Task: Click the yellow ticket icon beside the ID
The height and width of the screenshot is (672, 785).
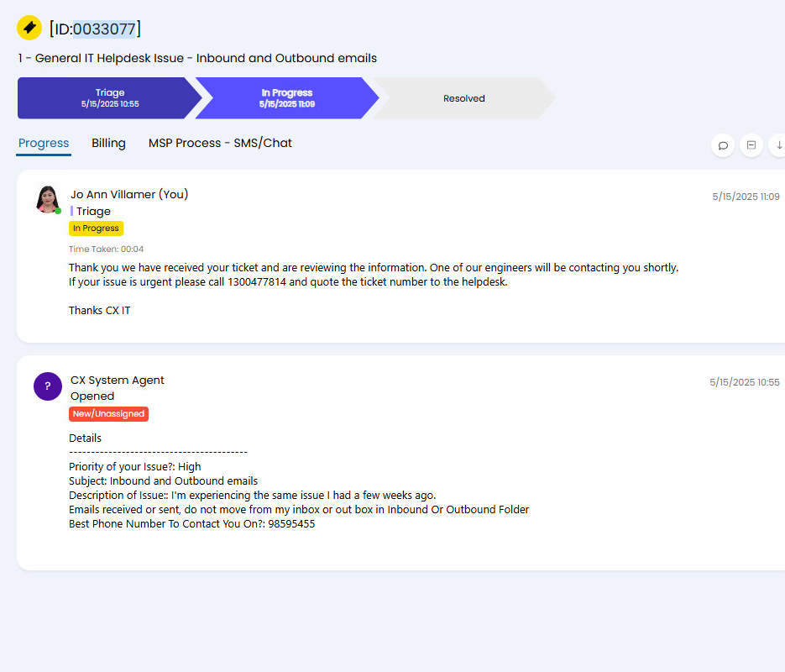Action: click(x=29, y=28)
